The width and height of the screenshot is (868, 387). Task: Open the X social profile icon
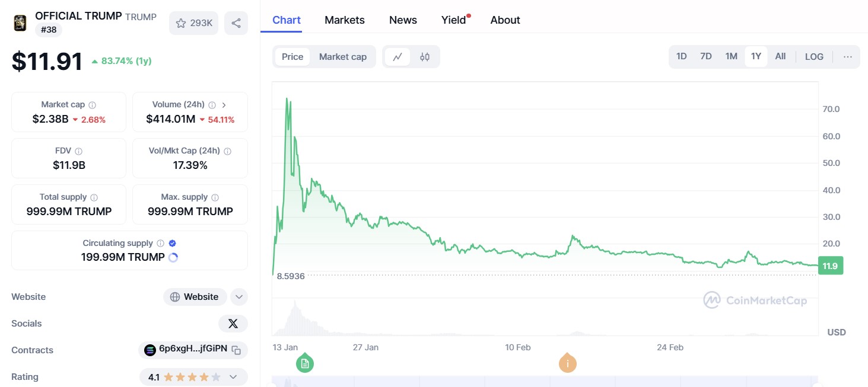pos(233,324)
